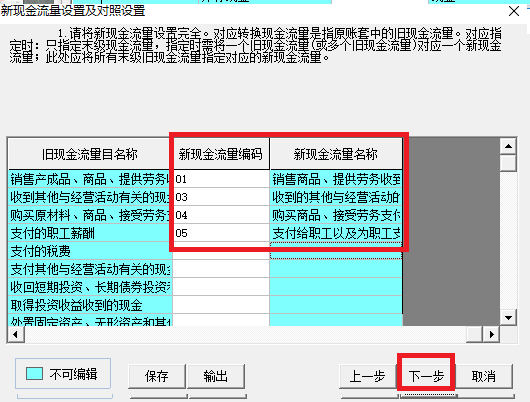Click the vertical scrollbar up arrow

click(508, 146)
